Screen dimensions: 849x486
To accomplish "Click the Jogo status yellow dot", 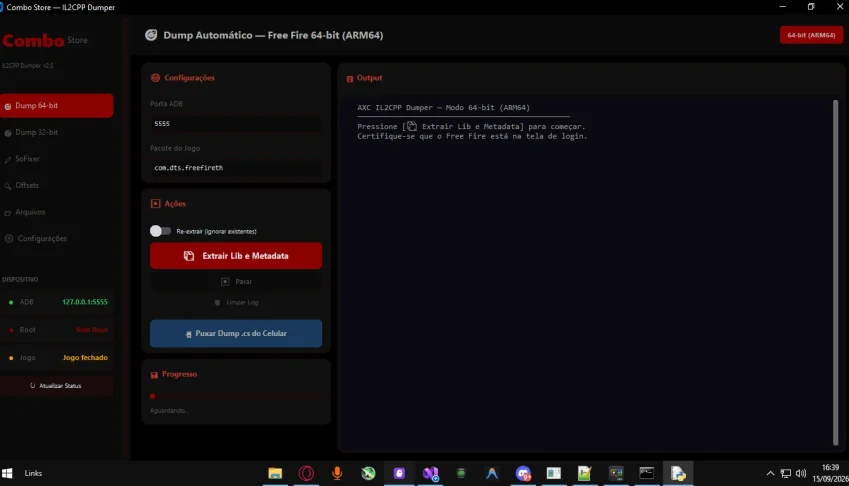I will coord(11,358).
